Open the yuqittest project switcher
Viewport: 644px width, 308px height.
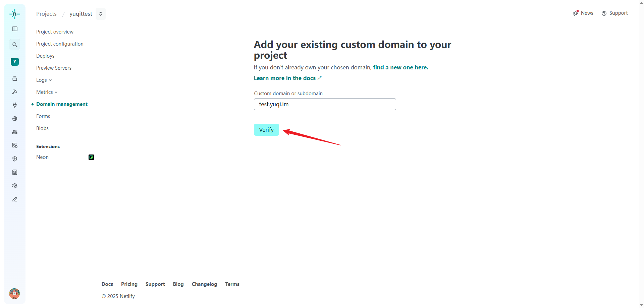(101, 14)
